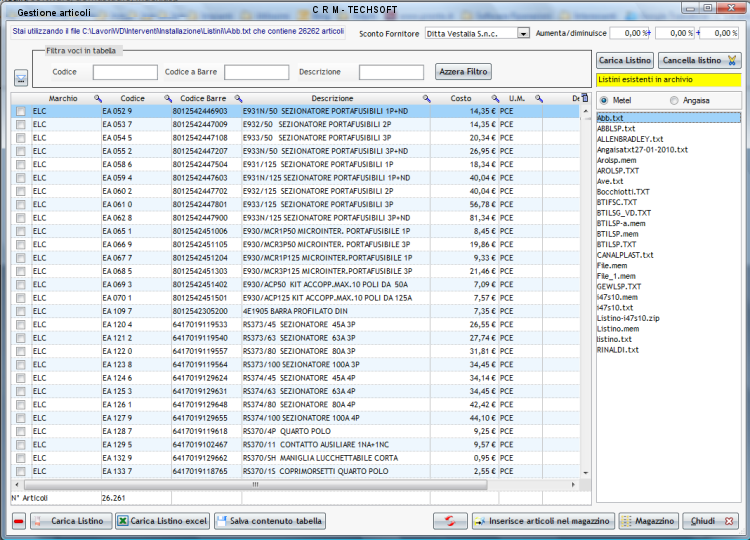Click the red minus delete button
The image size is (750, 540).
point(19,521)
